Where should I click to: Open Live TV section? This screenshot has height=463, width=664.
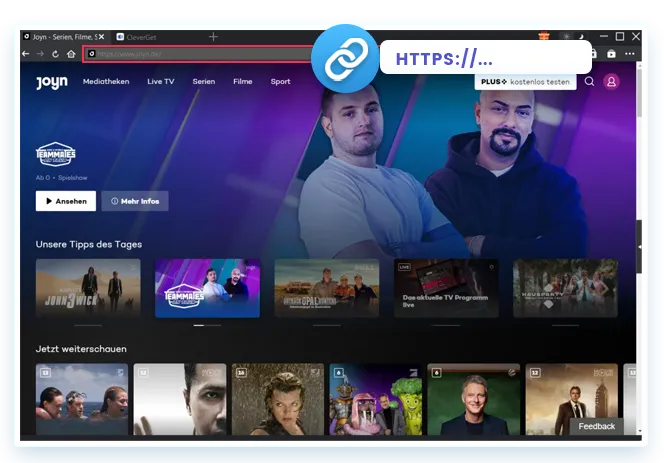161,81
